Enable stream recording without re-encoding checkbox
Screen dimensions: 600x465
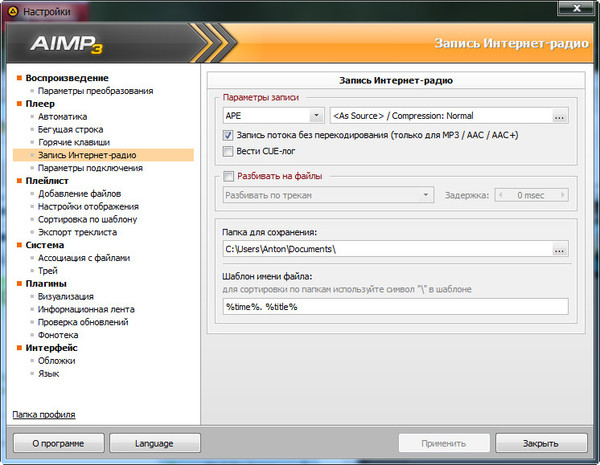pos(228,135)
